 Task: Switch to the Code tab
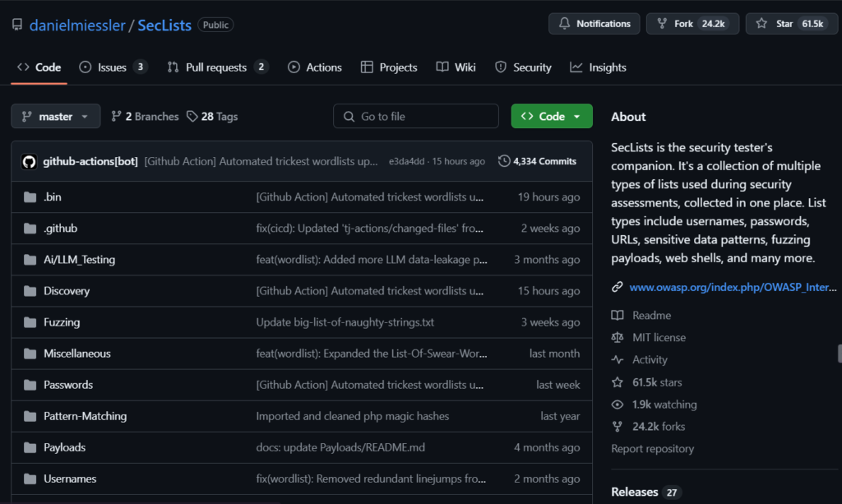[x=39, y=67]
